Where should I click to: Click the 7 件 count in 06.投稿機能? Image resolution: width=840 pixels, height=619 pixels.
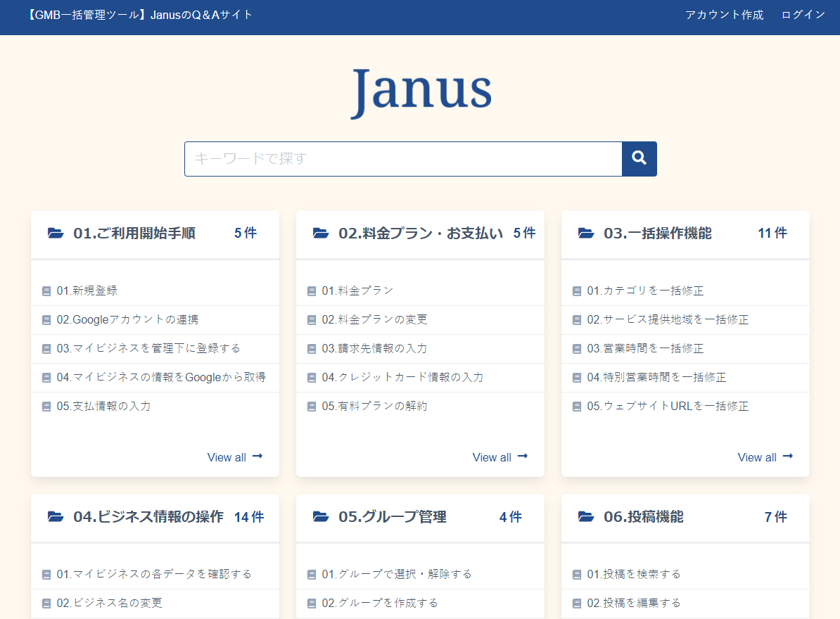776,517
